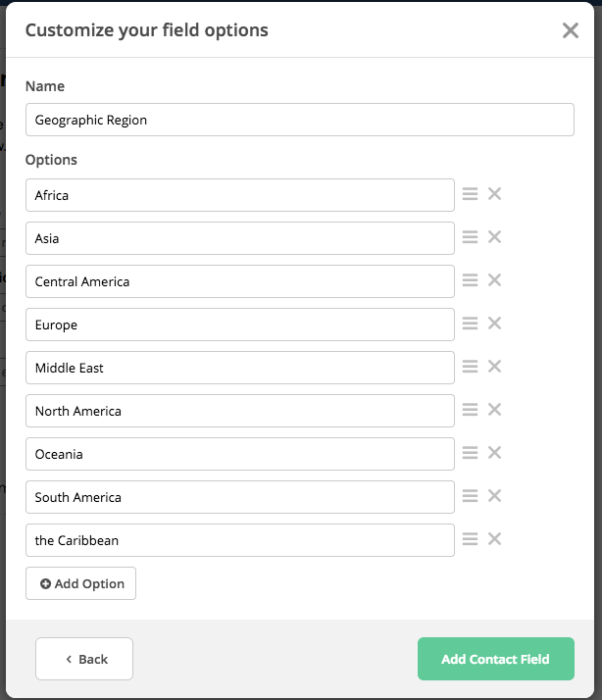Screen dimensions: 602x700
Task: Click the drag handle for Africa
Action: point(470,194)
